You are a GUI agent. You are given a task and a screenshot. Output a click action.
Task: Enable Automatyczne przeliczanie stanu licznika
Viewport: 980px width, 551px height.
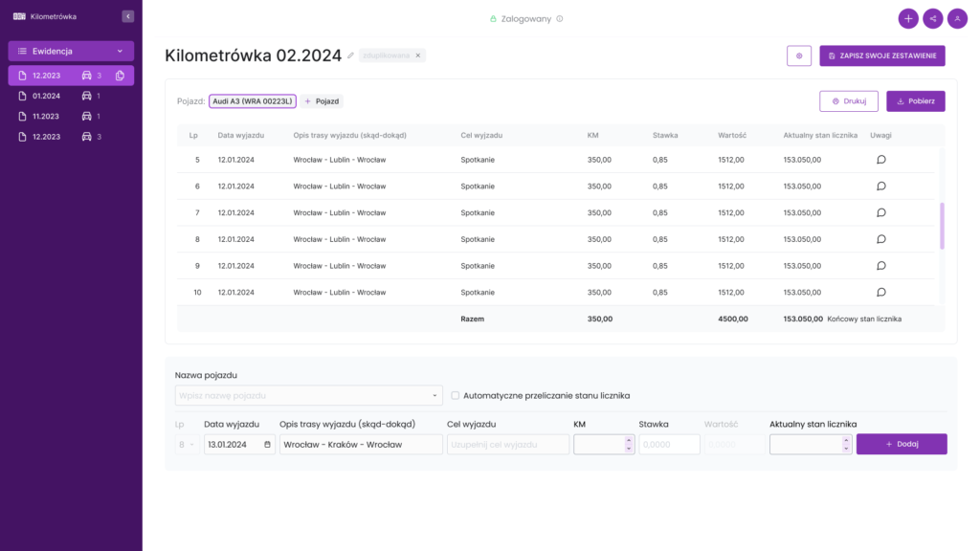point(455,395)
